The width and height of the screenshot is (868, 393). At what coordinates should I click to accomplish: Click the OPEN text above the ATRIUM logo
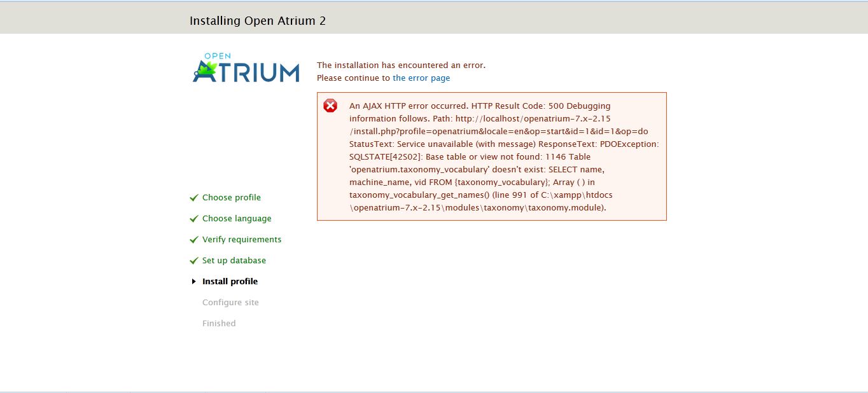tap(216, 56)
